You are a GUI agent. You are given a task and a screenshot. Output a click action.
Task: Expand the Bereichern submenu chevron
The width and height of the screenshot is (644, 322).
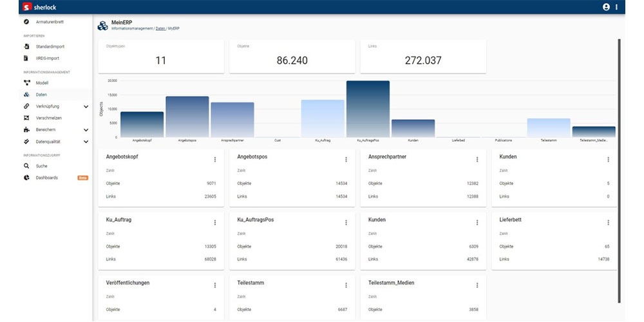click(x=86, y=130)
